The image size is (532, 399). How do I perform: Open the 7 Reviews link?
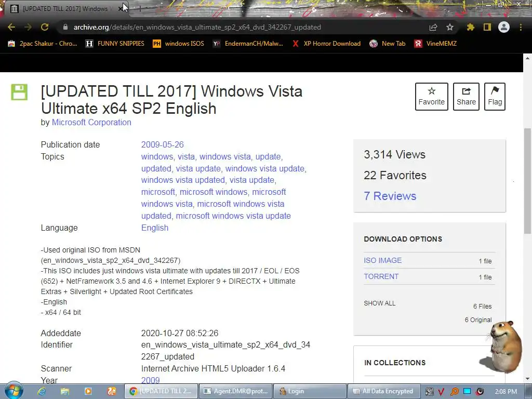(390, 196)
